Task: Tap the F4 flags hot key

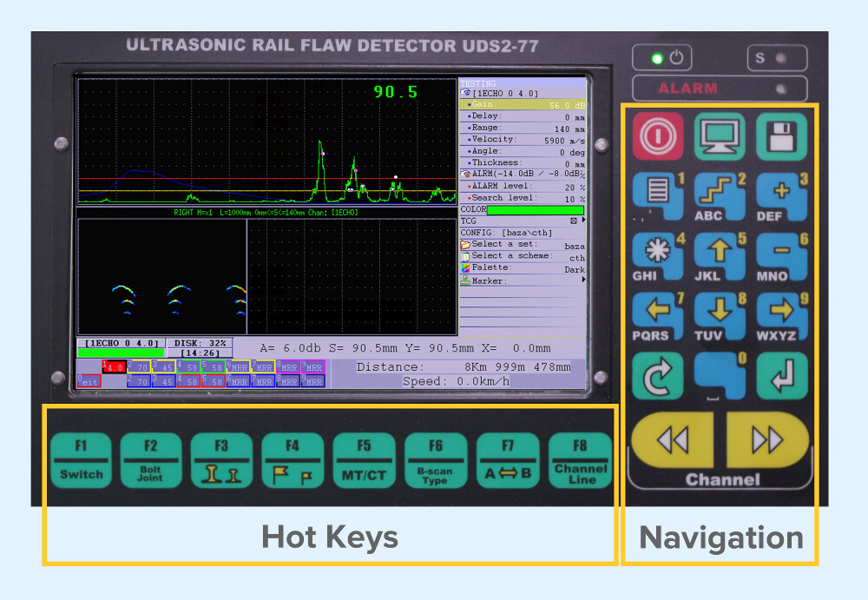Action: point(293,460)
